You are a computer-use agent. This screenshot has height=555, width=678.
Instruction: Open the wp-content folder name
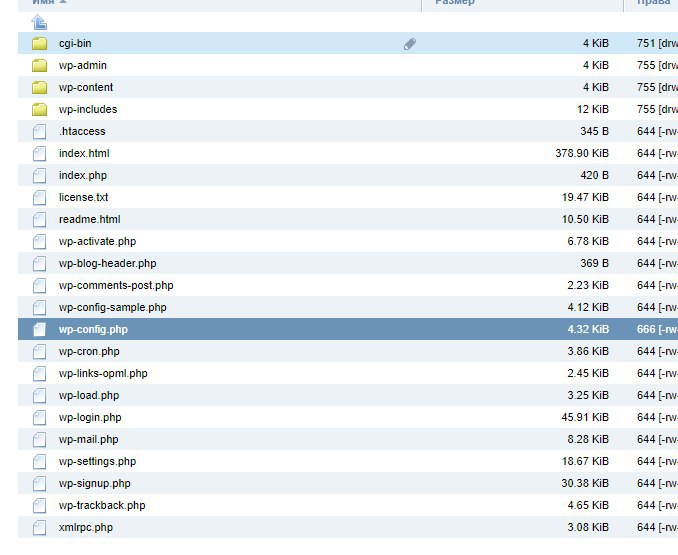pyautogui.click(x=86, y=87)
